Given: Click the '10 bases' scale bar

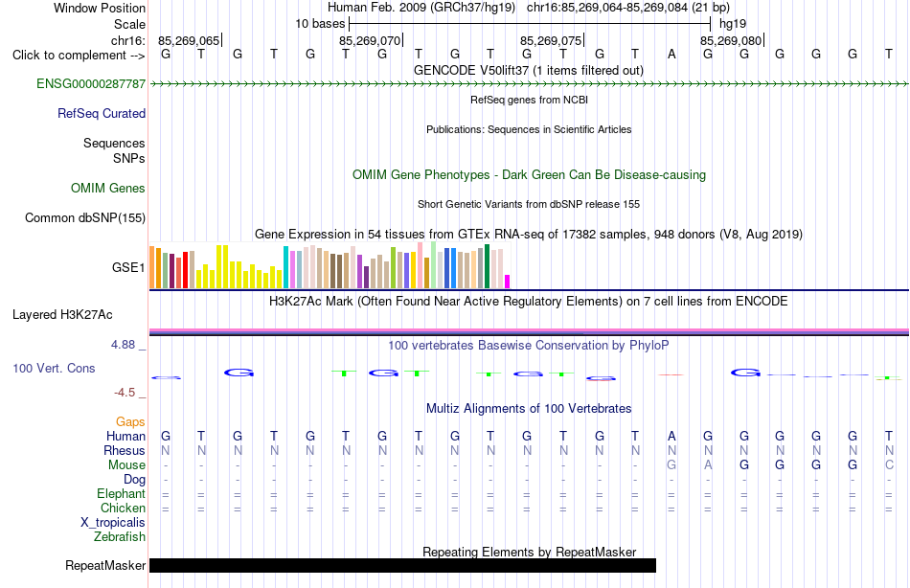Looking at the screenshot, I should (530, 24).
